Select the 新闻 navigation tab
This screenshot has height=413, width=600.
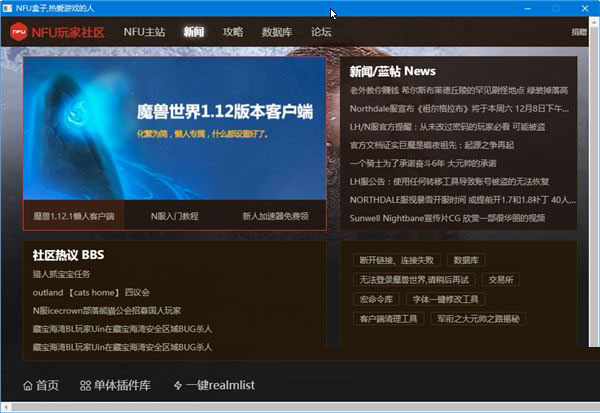click(x=194, y=32)
